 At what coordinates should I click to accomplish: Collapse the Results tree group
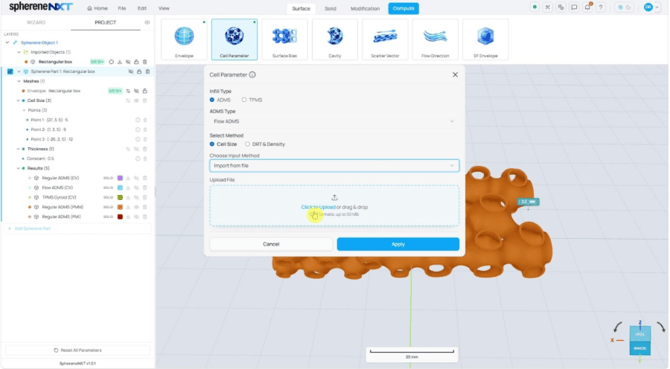pyautogui.click(x=18, y=168)
